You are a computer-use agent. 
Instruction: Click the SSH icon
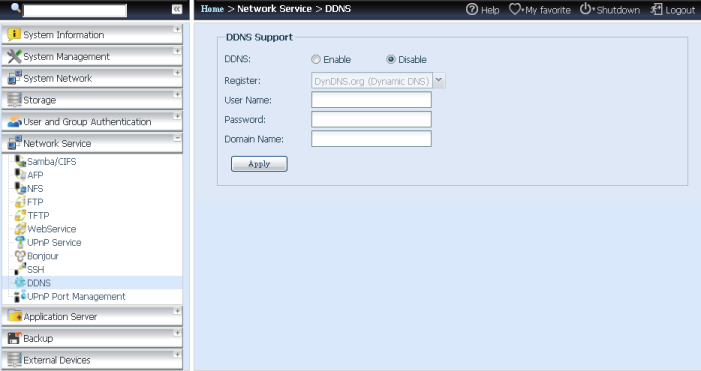coord(20,269)
